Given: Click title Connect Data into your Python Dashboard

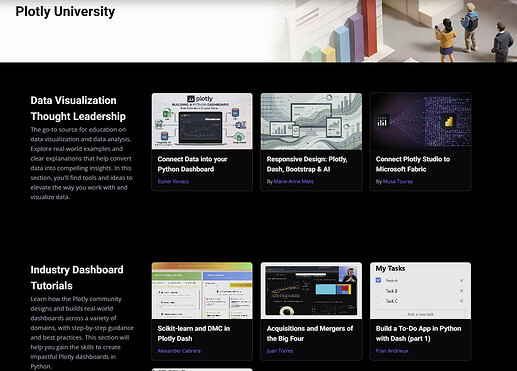Looking at the screenshot, I should (x=192, y=164).
